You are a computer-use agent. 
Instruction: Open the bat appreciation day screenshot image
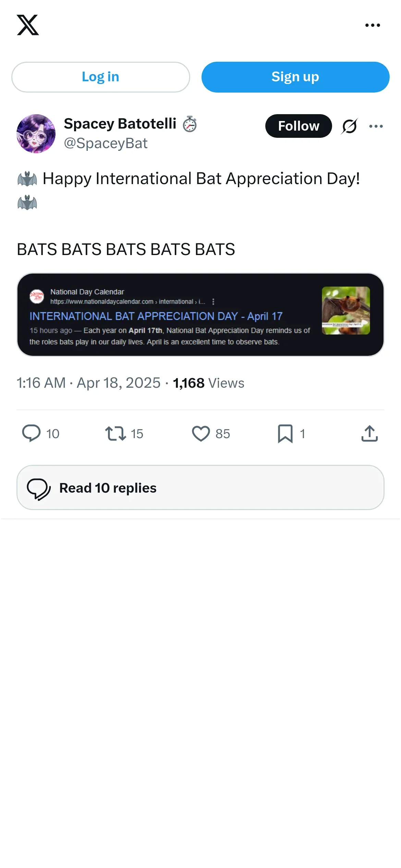(x=200, y=315)
